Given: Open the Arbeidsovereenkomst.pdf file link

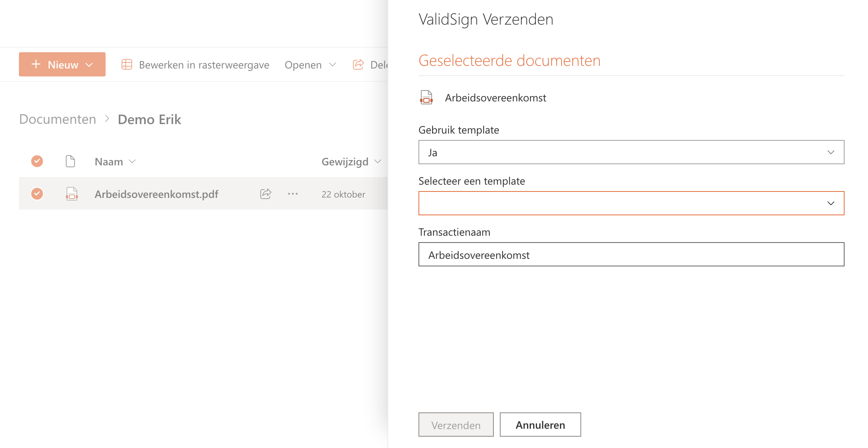Looking at the screenshot, I should pos(156,194).
